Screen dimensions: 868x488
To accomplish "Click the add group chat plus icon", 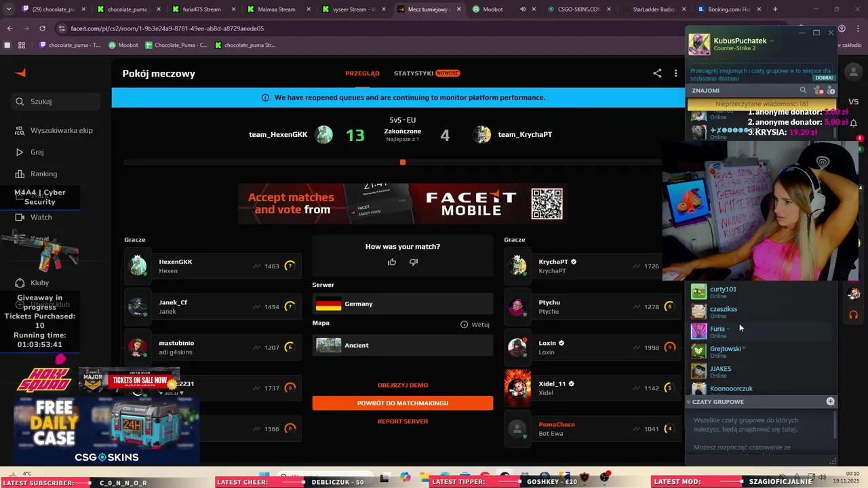I will (830, 402).
